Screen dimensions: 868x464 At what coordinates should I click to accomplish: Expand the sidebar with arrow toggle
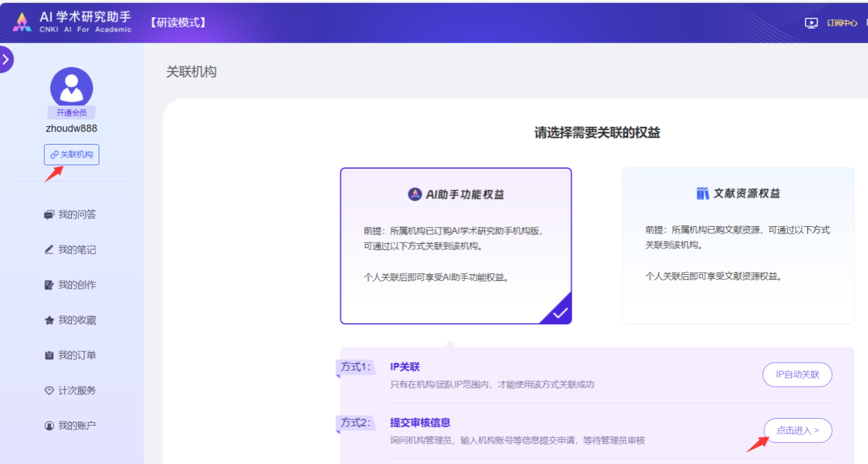tap(6, 60)
